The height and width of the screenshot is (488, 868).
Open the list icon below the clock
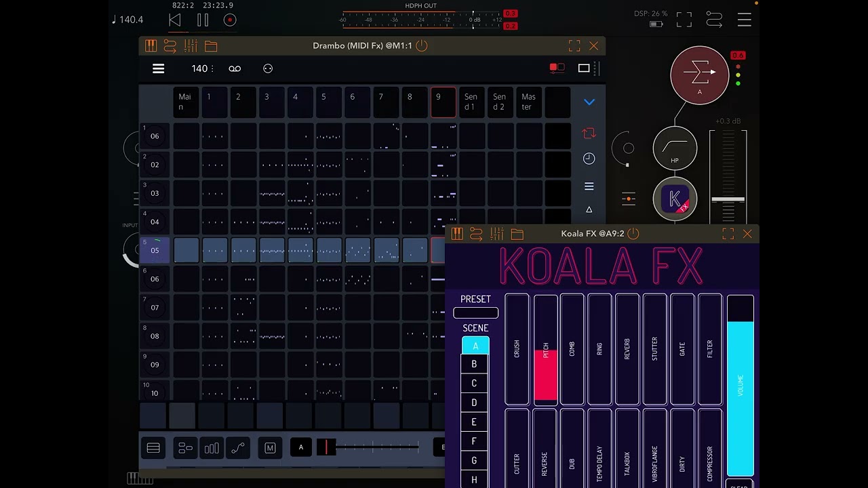pos(589,186)
